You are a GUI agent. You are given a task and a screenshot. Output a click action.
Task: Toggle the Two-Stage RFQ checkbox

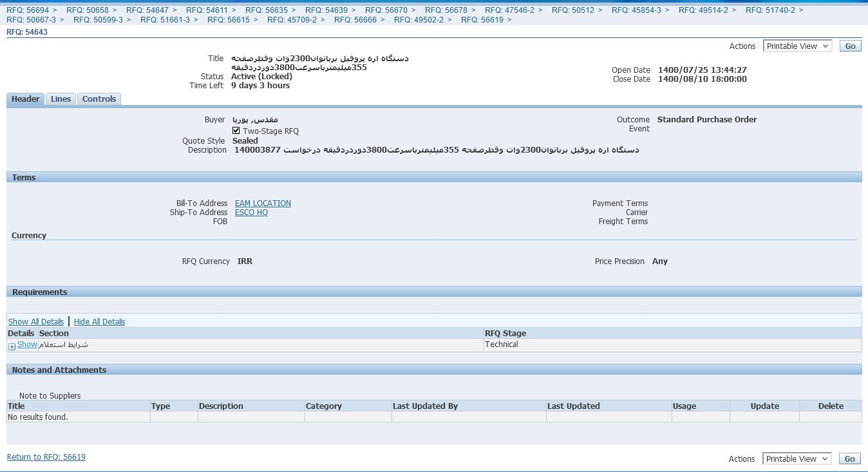pyautogui.click(x=236, y=131)
